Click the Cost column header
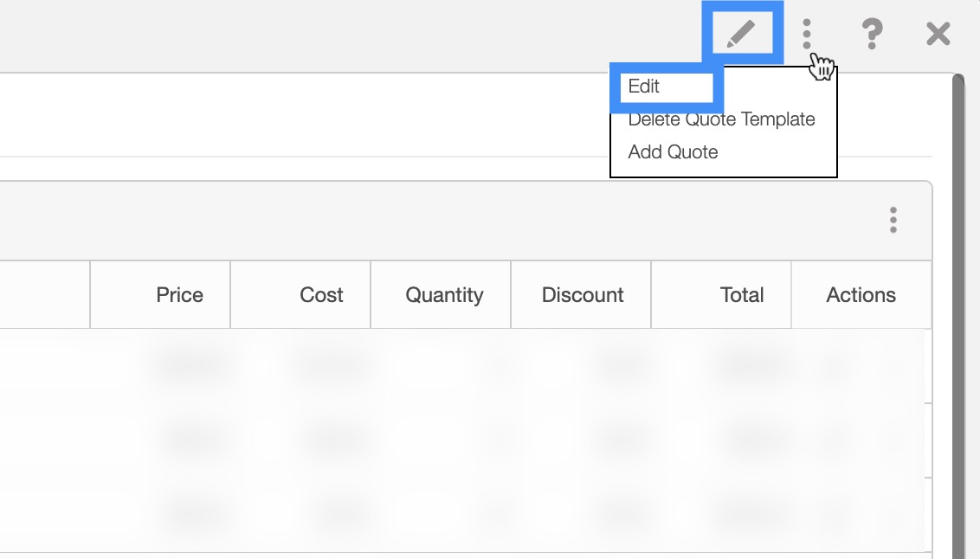Screen dimensions: 980x559 click(x=321, y=295)
